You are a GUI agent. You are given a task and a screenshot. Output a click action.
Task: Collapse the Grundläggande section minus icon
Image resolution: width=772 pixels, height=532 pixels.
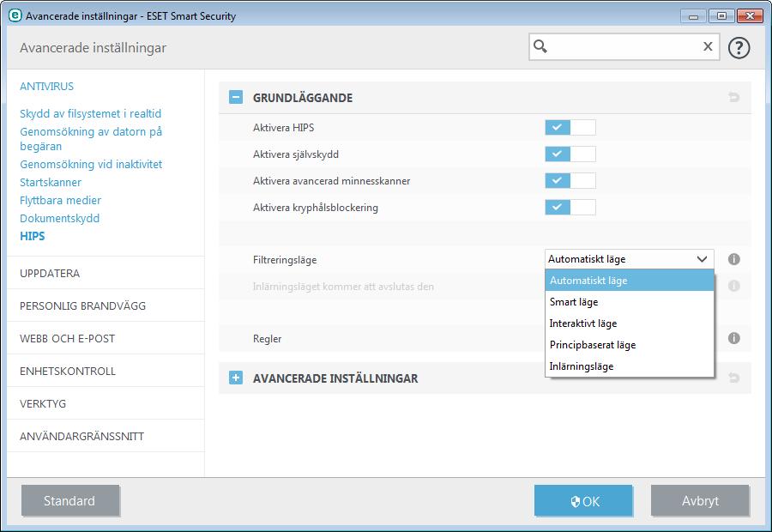(x=236, y=97)
